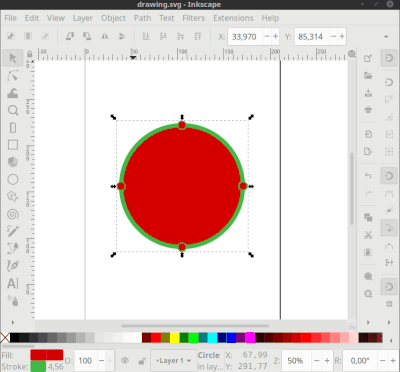
Task: Choose the Zoom magnifier tool
Action: point(13,110)
